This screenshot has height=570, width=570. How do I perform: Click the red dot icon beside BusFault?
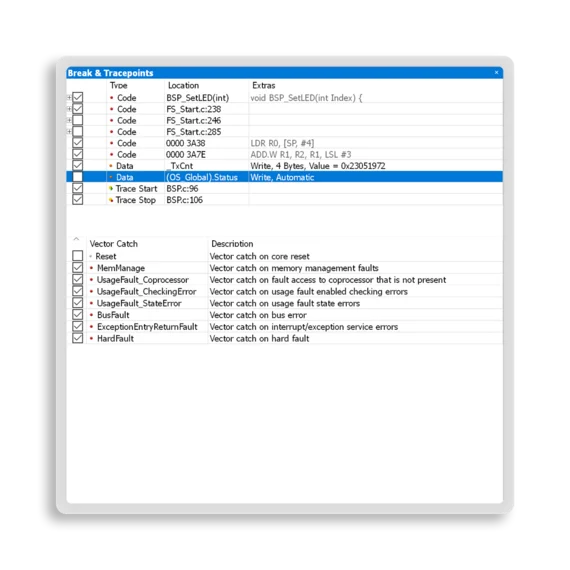click(91, 315)
